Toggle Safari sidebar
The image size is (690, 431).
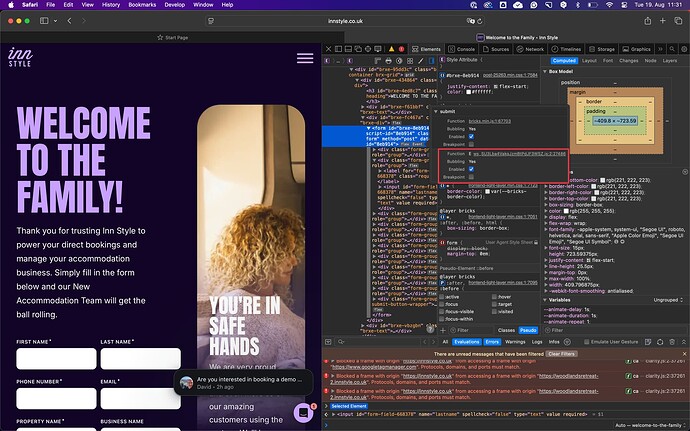tap(44, 21)
